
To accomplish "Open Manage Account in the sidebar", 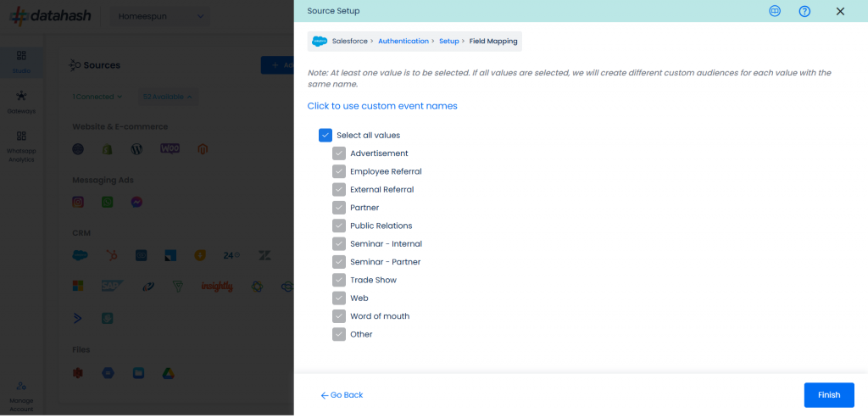I will (21, 397).
